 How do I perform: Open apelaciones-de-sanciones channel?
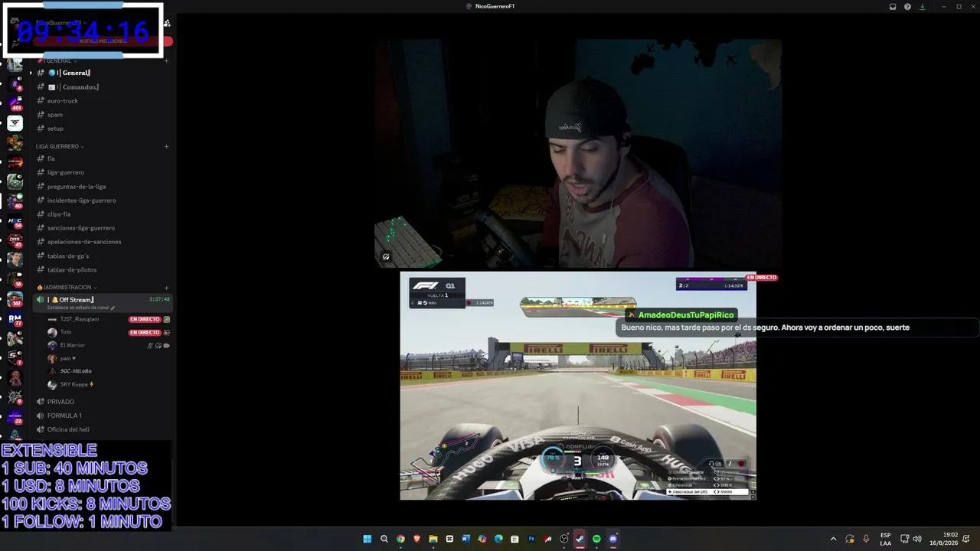tap(102, 242)
